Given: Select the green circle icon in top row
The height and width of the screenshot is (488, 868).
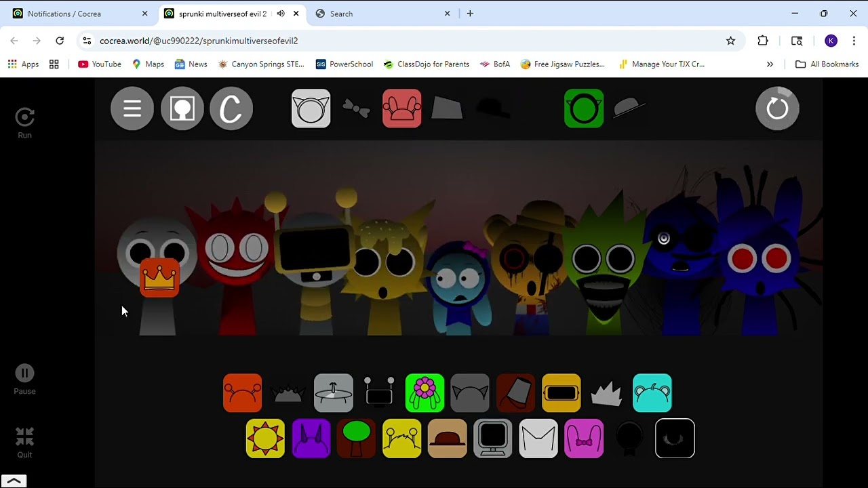Looking at the screenshot, I should click(x=584, y=108).
